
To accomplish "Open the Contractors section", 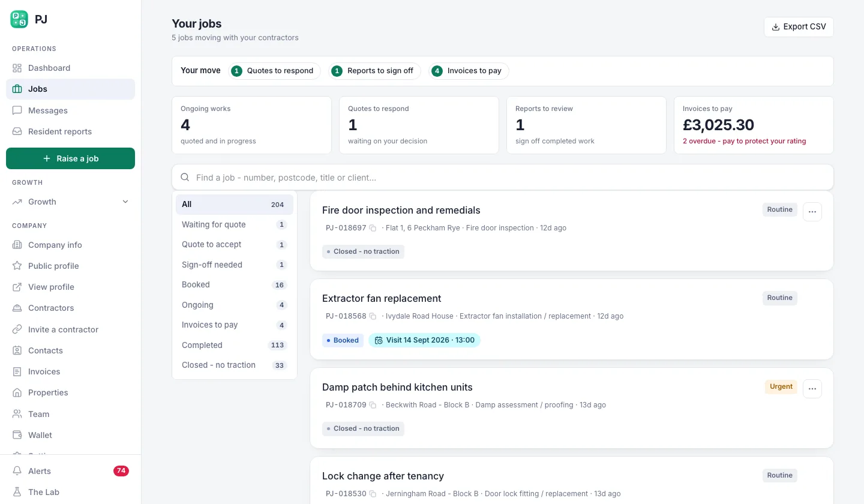I will click(x=70, y=308).
